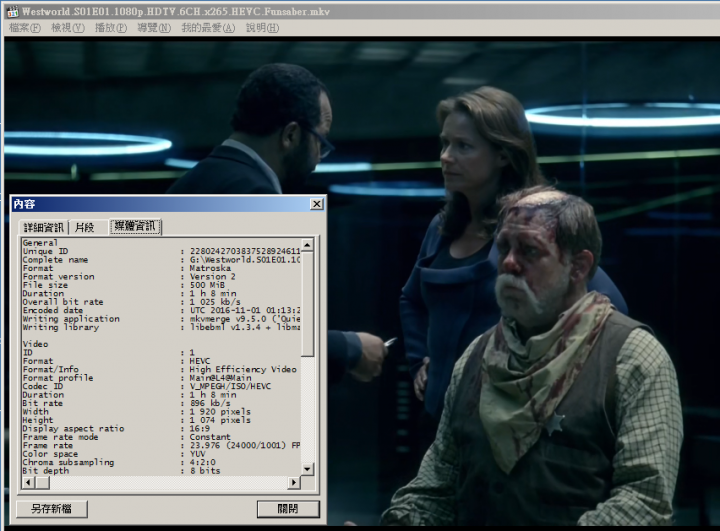Switch to the 詳細資訊 tab
This screenshot has width=720, height=531.
pos(44,227)
